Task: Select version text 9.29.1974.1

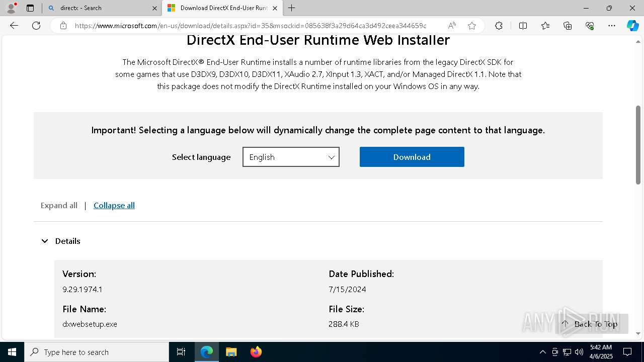Action: point(83,289)
